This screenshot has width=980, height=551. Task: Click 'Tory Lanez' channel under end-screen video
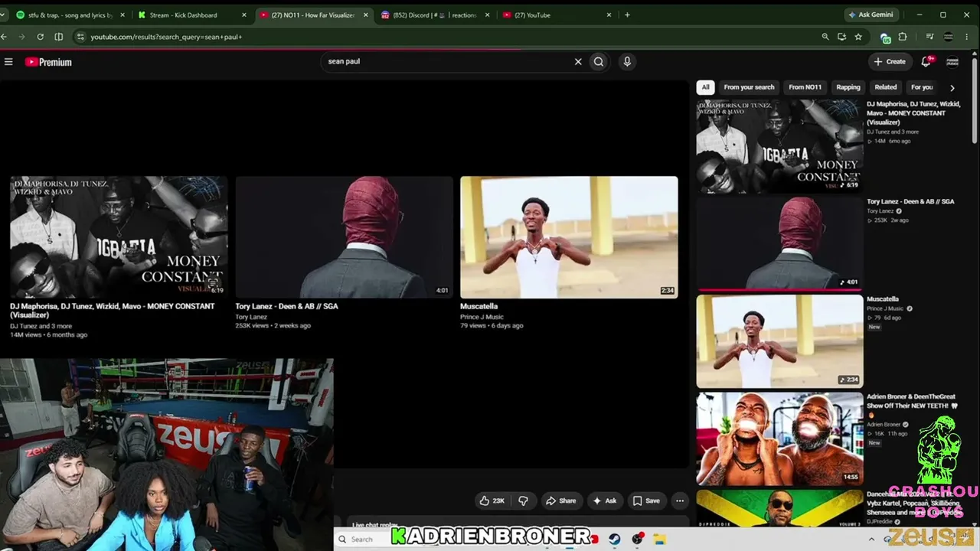[x=251, y=317]
